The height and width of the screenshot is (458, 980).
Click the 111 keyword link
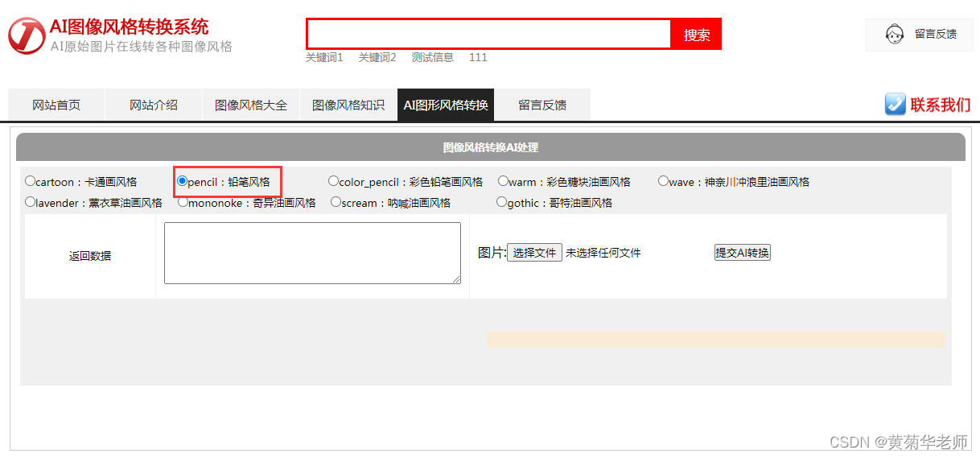(x=478, y=57)
